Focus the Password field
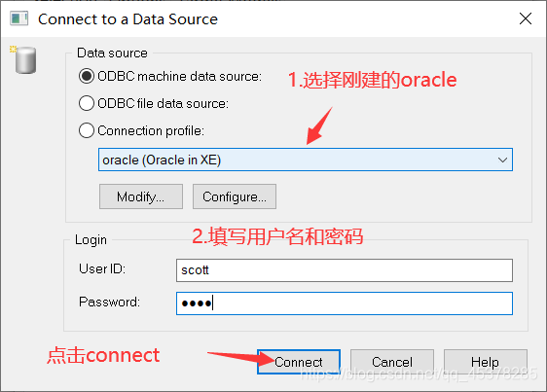 [x=345, y=303]
